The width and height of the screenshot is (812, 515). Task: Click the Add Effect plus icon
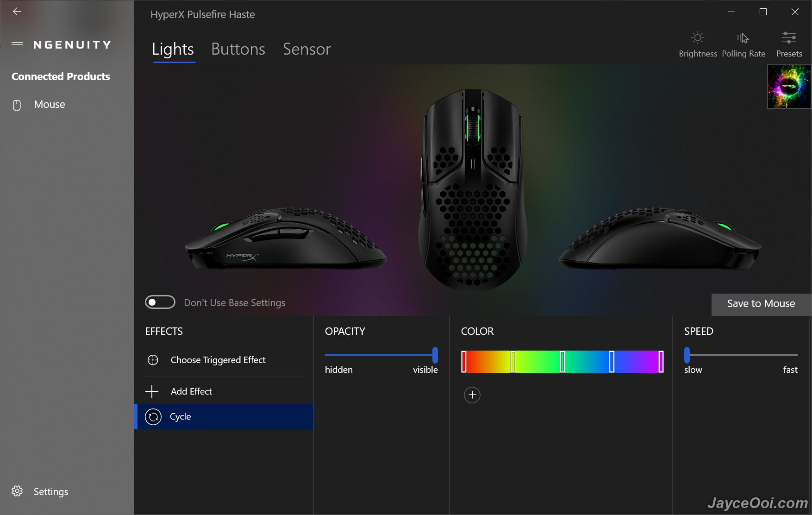click(x=152, y=391)
